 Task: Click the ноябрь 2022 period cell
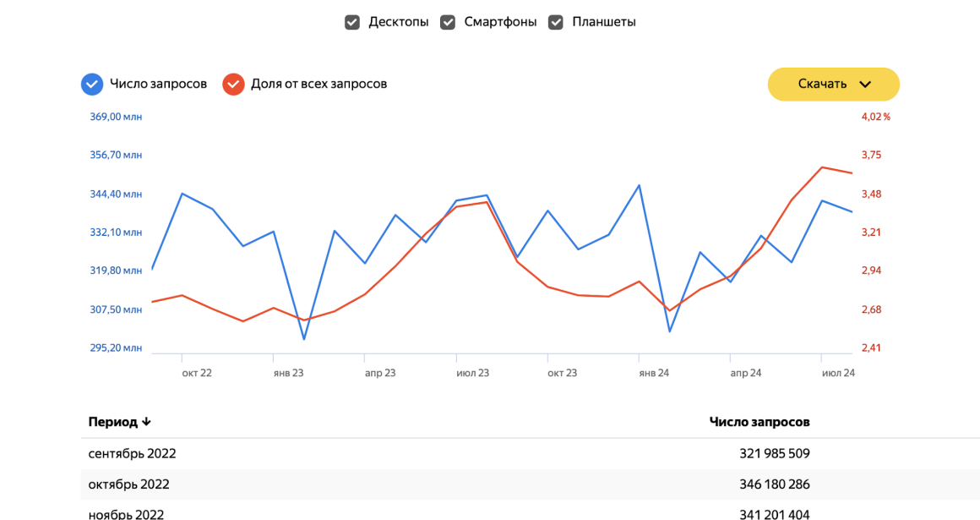click(126, 514)
